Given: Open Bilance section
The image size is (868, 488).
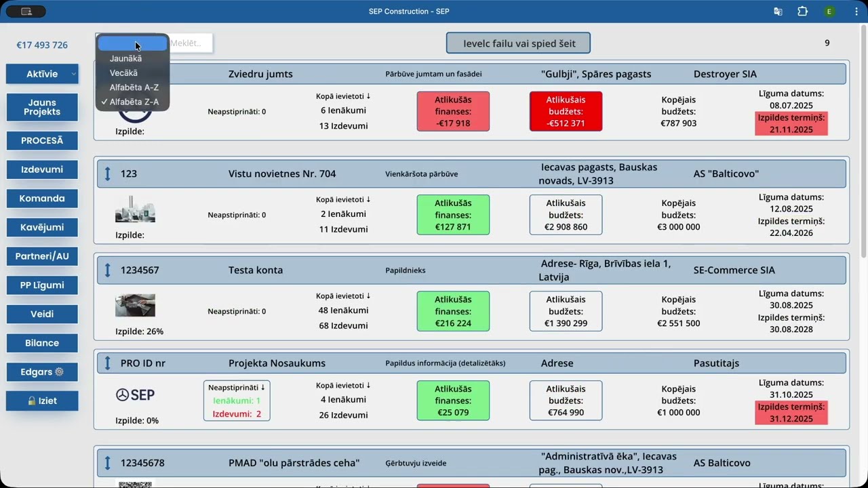Looking at the screenshot, I should [42, 343].
